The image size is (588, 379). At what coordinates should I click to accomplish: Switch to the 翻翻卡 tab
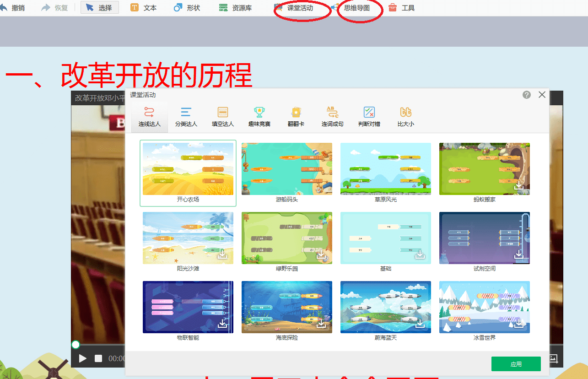pyautogui.click(x=296, y=117)
